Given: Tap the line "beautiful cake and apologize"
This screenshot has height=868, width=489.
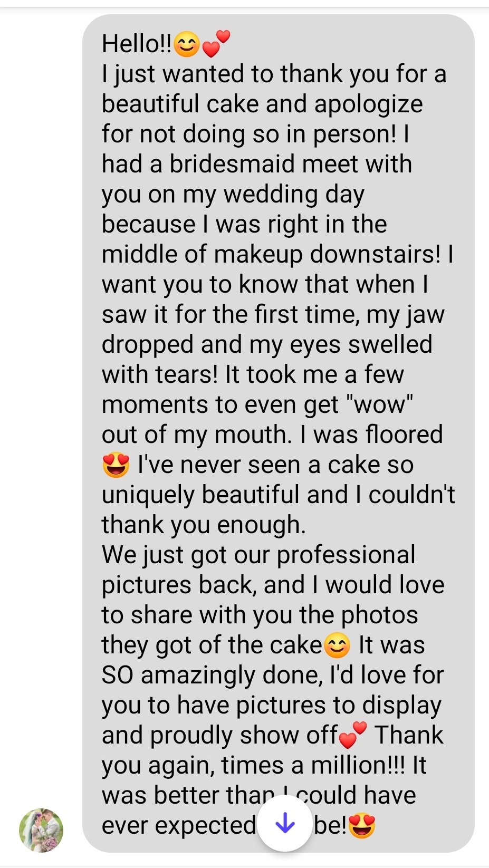Looking at the screenshot, I should point(262,104).
